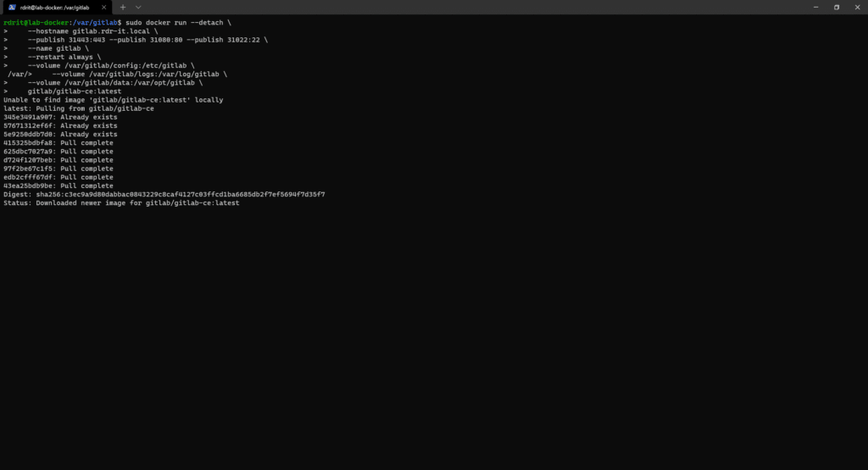Close the terminal window
This screenshot has height=470, width=868.
858,7
